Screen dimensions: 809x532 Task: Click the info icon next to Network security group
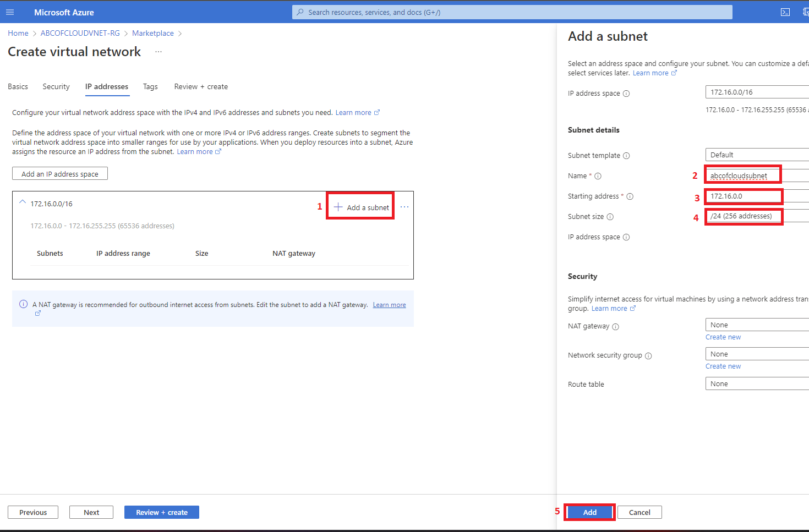pyautogui.click(x=648, y=356)
